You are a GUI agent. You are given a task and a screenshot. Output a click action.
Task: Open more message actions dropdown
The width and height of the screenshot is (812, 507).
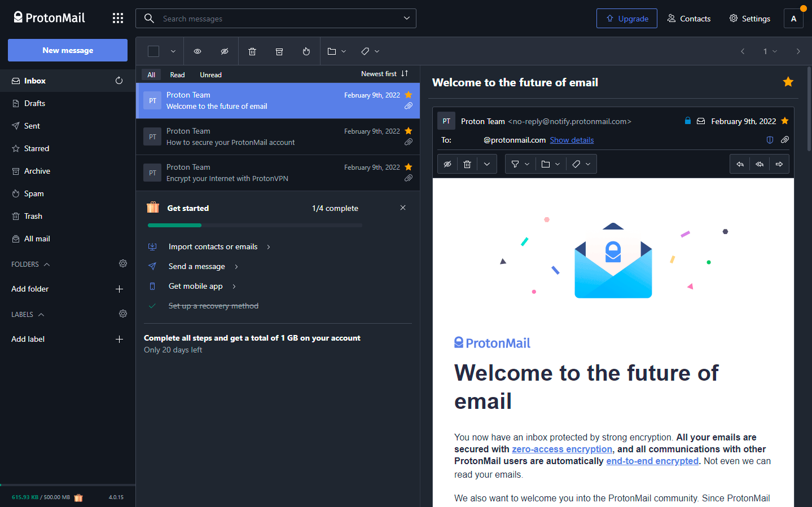click(x=487, y=164)
